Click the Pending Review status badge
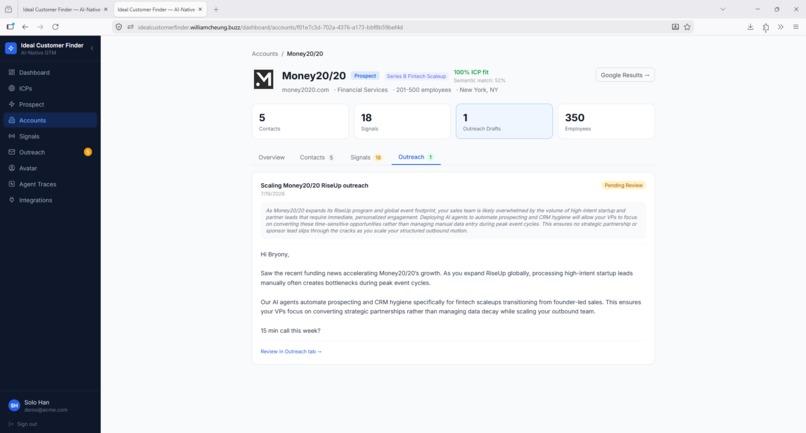Viewport: 806px width, 433px height. click(x=624, y=185)
